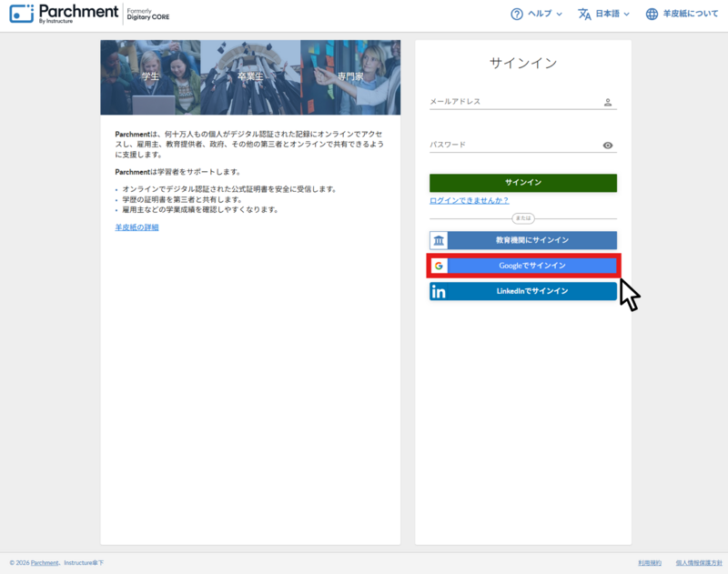Open the 個人情報保護方針 footer link

699,563
